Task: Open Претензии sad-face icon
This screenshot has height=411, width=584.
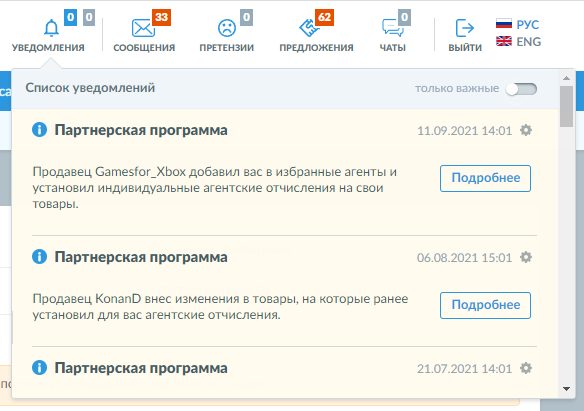Action: coord(227,28)
